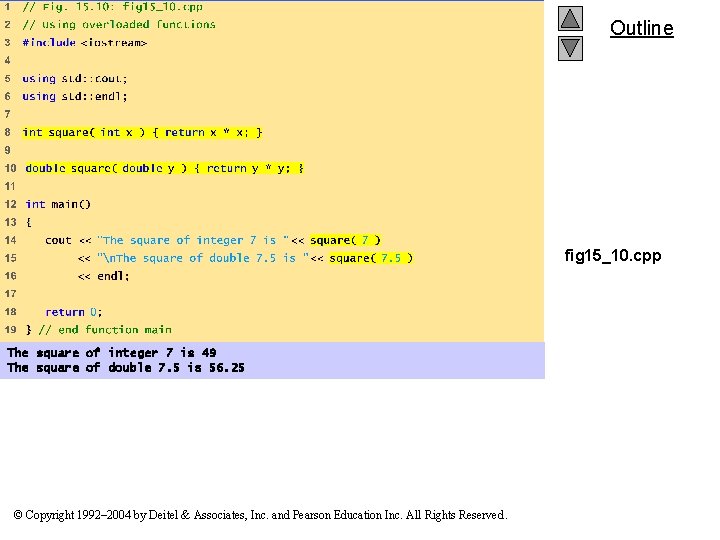
Task: Click the '// using overloaded functions' comment
Action: tap(119, 24)
